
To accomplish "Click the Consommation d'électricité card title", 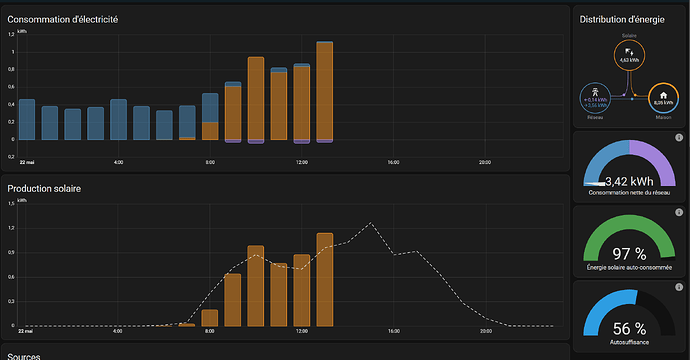I will pos(62,19).
